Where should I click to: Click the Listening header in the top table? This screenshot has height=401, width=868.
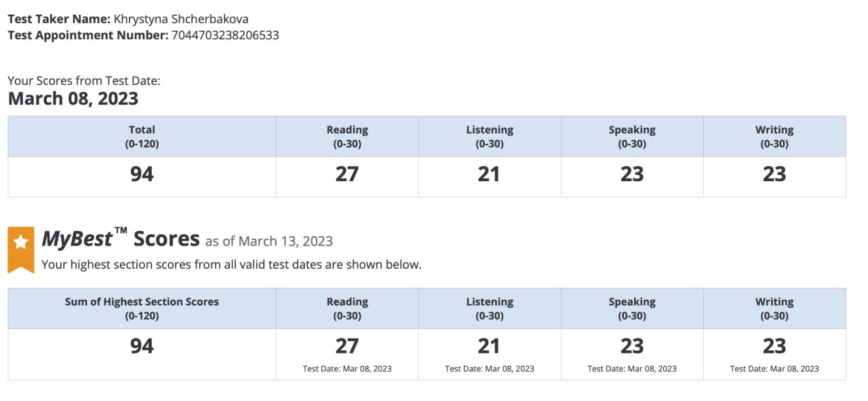pyautogui.click(x=490, y=136)
